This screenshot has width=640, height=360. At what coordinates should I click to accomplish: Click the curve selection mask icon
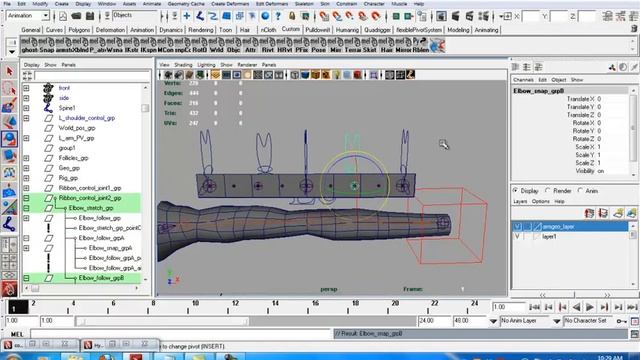point(213,16)
